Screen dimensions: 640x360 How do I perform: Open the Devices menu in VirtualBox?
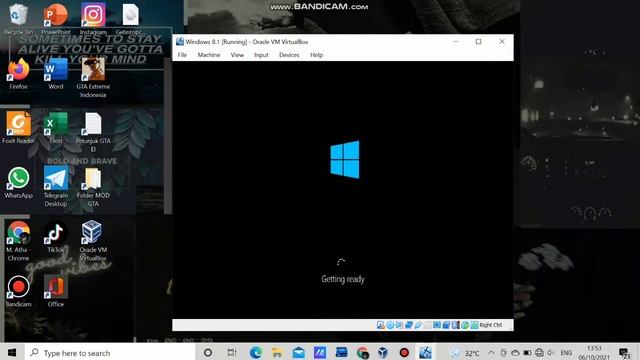click(x=289, y=55)
